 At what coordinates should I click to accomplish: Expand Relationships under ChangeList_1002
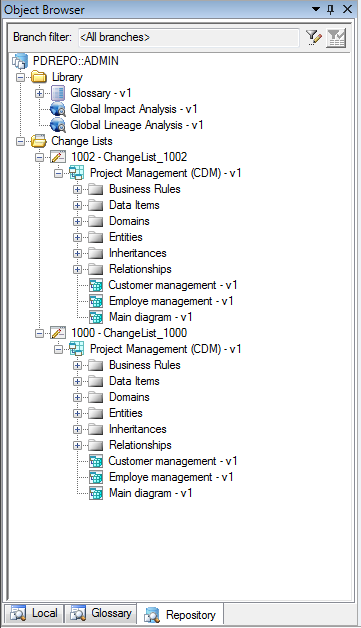coord(78,270)
